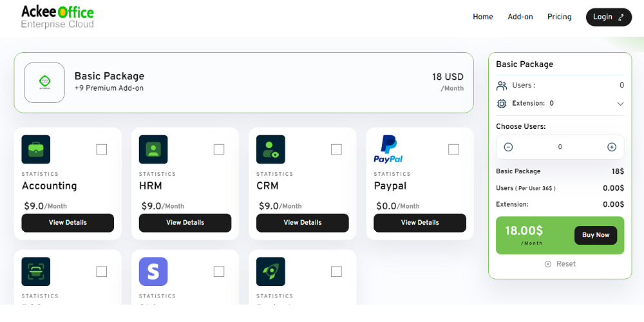Select the Paypal add-on checkbox

point(453,149)
